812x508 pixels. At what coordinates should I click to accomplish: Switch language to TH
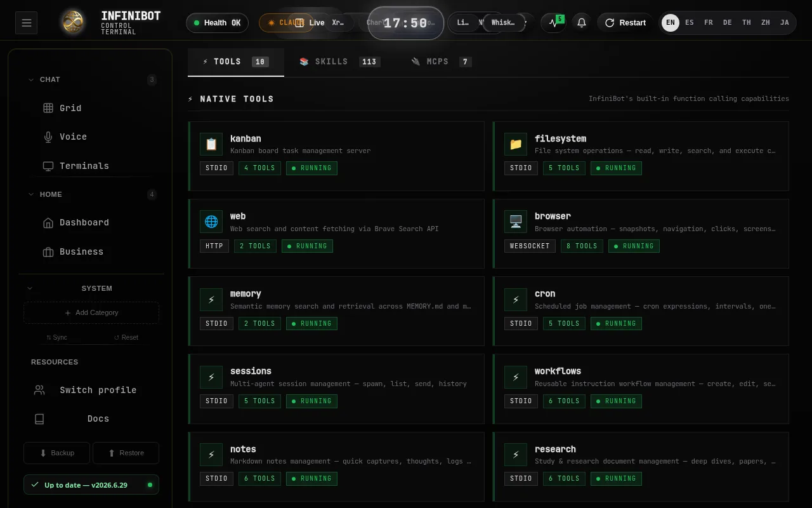point(747,23)
